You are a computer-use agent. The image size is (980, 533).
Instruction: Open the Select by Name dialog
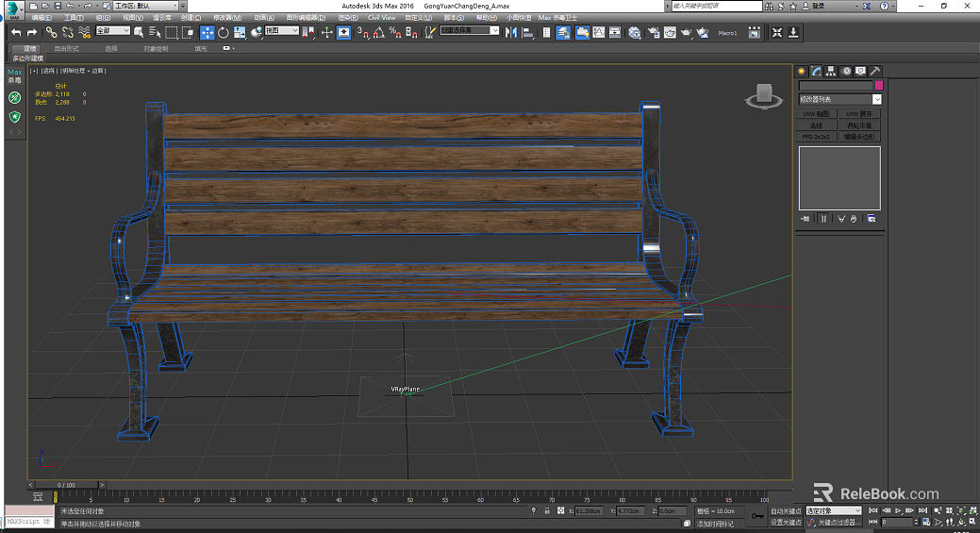coord(155,32)
